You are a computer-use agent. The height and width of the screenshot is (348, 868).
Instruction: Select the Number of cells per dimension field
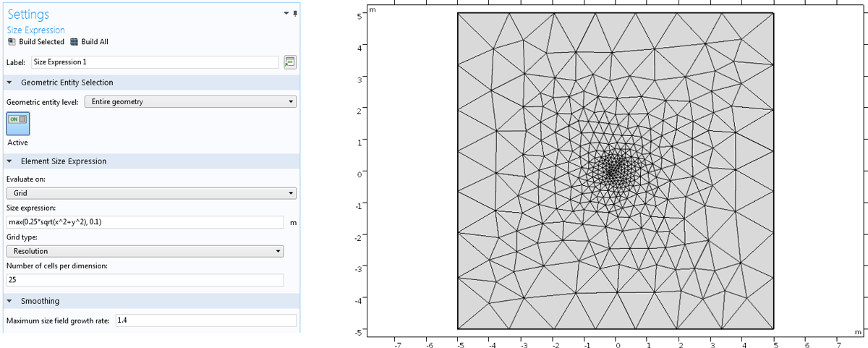coord(145,280)
